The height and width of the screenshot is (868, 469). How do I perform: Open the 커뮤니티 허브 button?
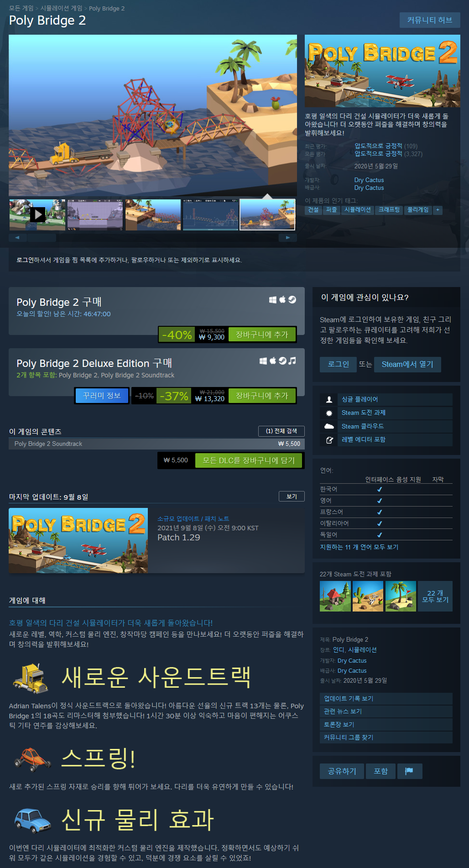[430, 20]
